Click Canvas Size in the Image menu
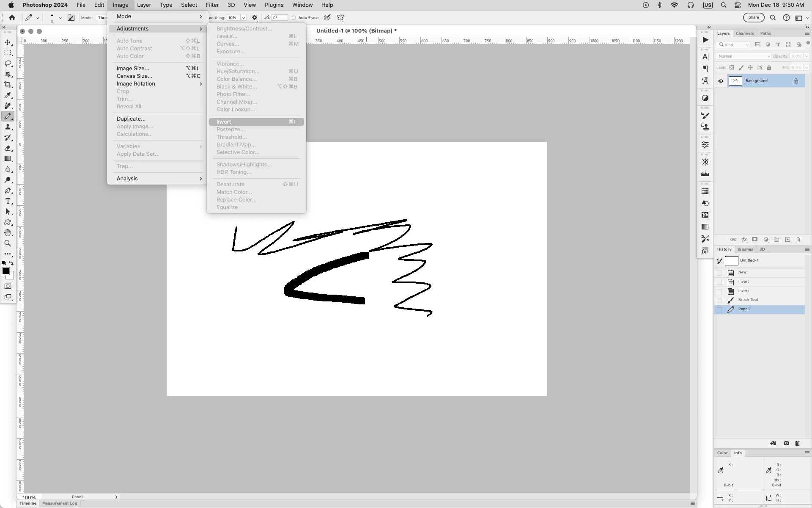 134,76
